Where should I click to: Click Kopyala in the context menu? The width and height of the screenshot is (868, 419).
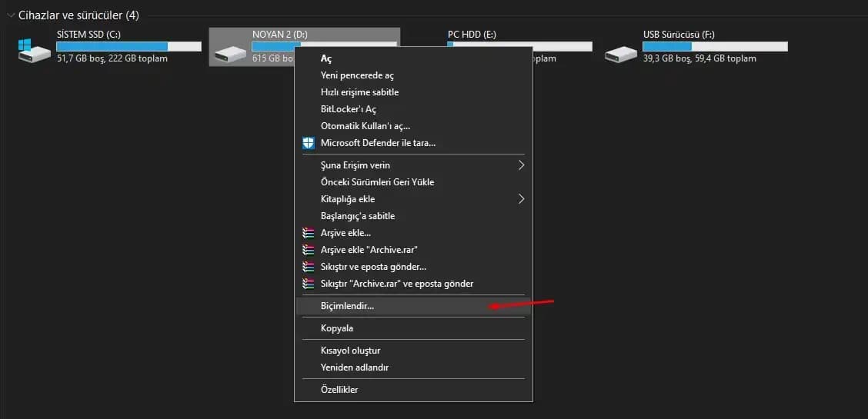[337, 328]
